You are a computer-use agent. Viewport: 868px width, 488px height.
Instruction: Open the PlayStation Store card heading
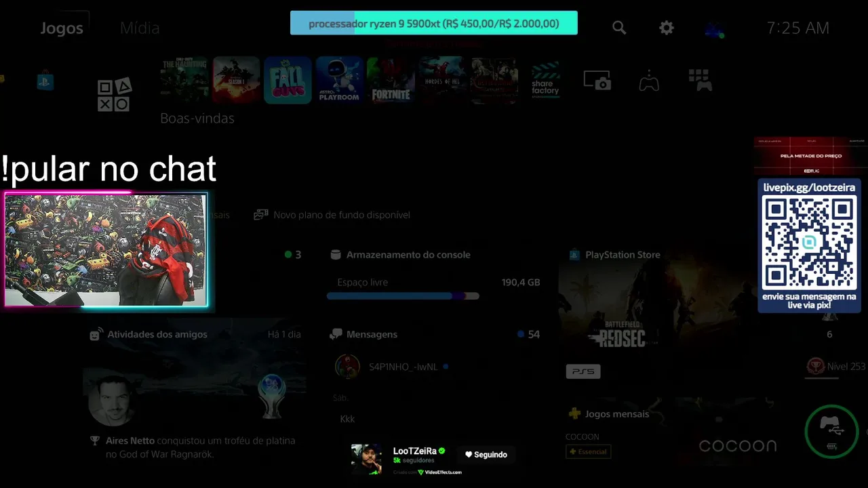click(623, 255)
